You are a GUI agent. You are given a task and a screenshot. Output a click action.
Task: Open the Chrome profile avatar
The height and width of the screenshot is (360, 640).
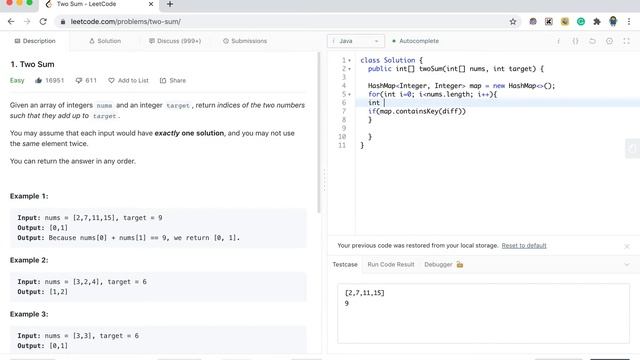tap(613, 22)
